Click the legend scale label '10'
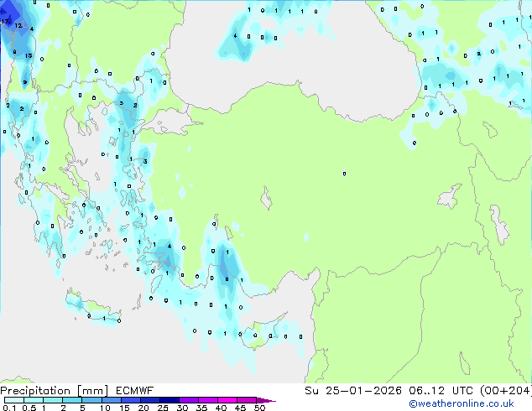Screen dimensions: 532x411 pos(105,408)
